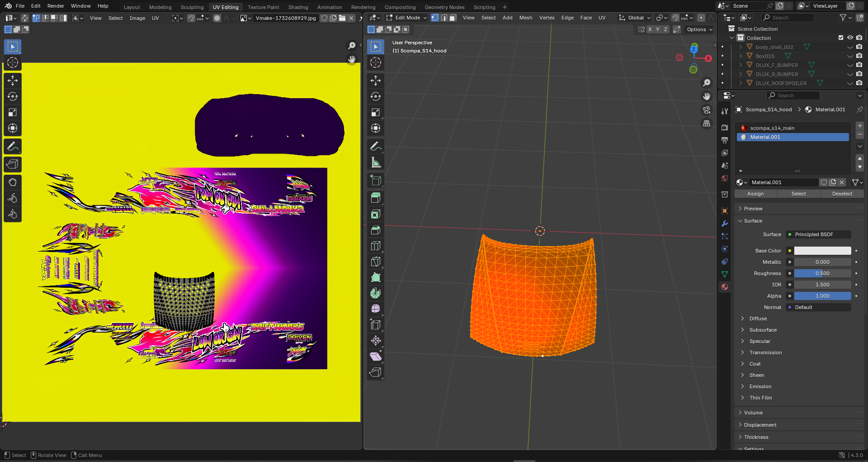Select the Bevel tool
Screen dimensions: 868x462
pos(376,230)
